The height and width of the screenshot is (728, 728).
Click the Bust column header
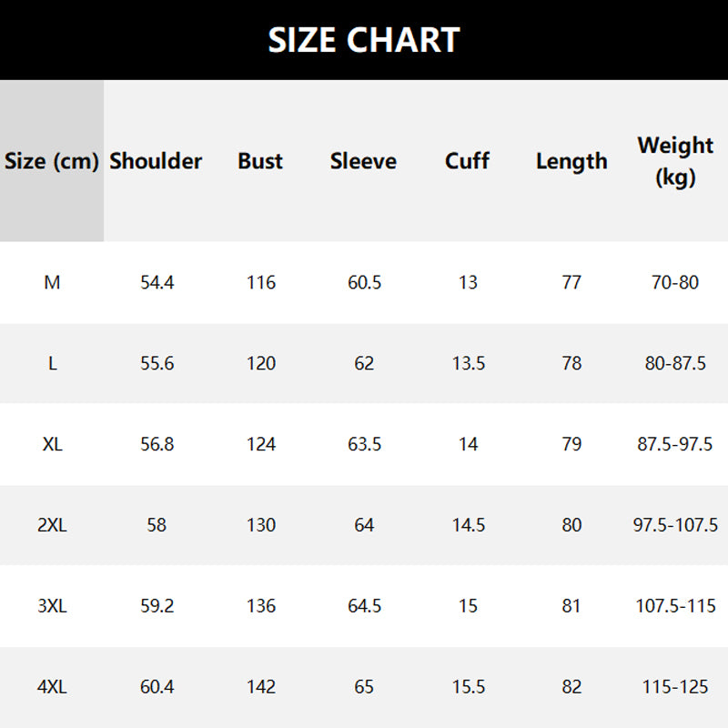click(x=260, y=161)
